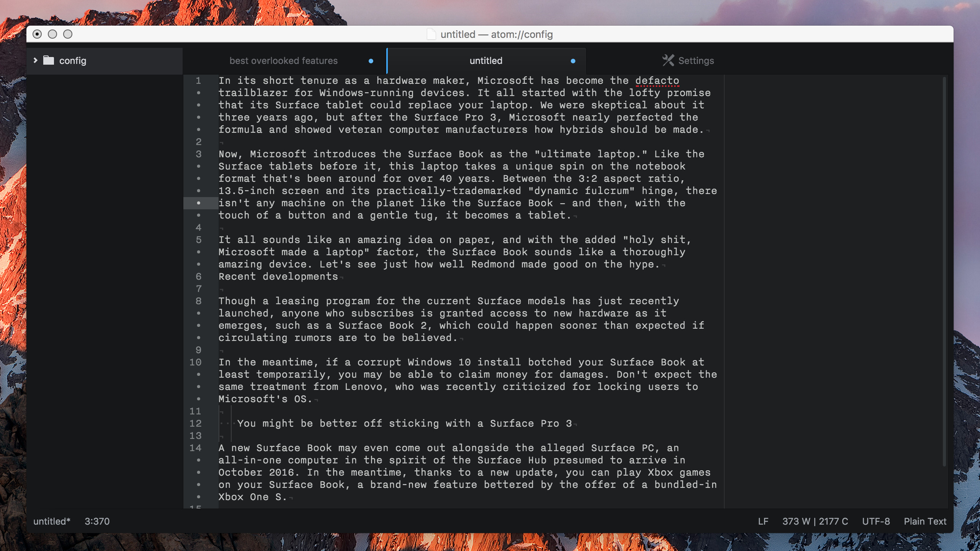980x551 pixels.
Task: Click the text "Xbox One S."
Action: tap(253, 497)
